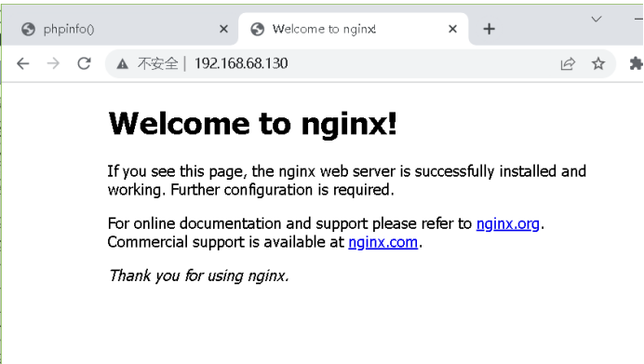The image size is (644, 364).
Task: Close the phpinfo() tab
Action: (x=223, y=29)
